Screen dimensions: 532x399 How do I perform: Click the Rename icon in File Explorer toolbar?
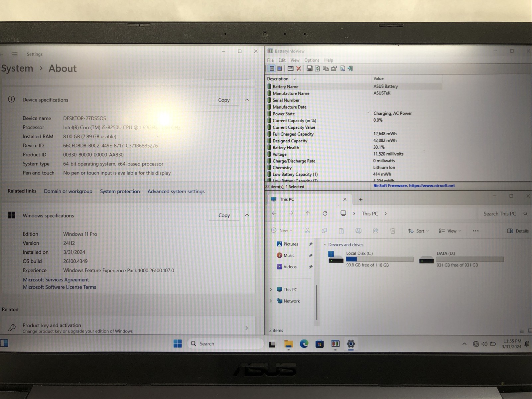pyautogui.click(x=358, y=231)
